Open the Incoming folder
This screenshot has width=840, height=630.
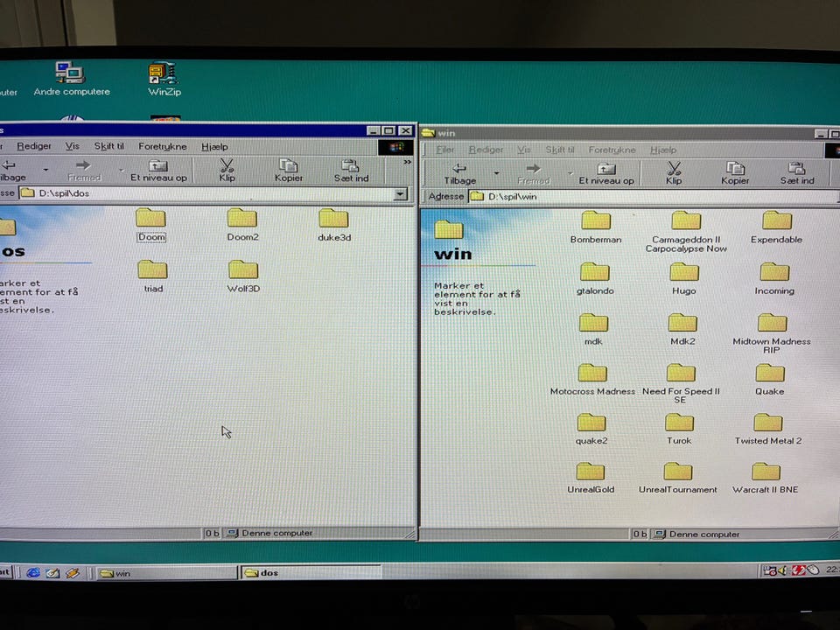click(x=774, y=278)
